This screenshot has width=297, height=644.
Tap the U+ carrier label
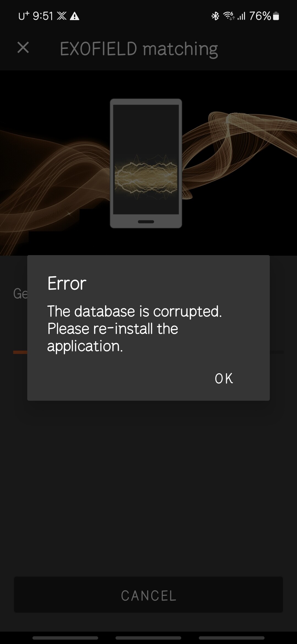click(24, 16)
